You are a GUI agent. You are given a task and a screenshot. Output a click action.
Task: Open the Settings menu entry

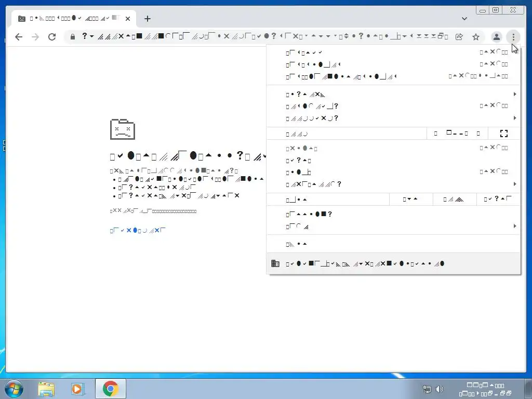point(393,214)
